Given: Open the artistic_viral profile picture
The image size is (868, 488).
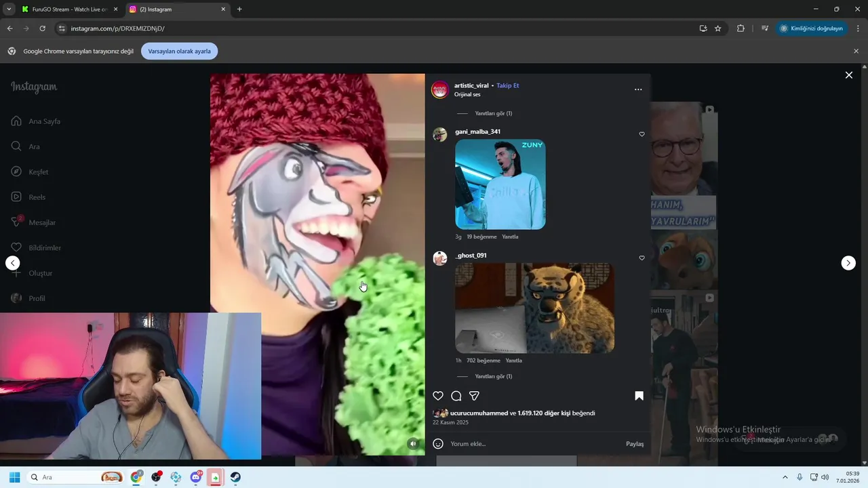Looking at the screenshot, I should (440, 89).
